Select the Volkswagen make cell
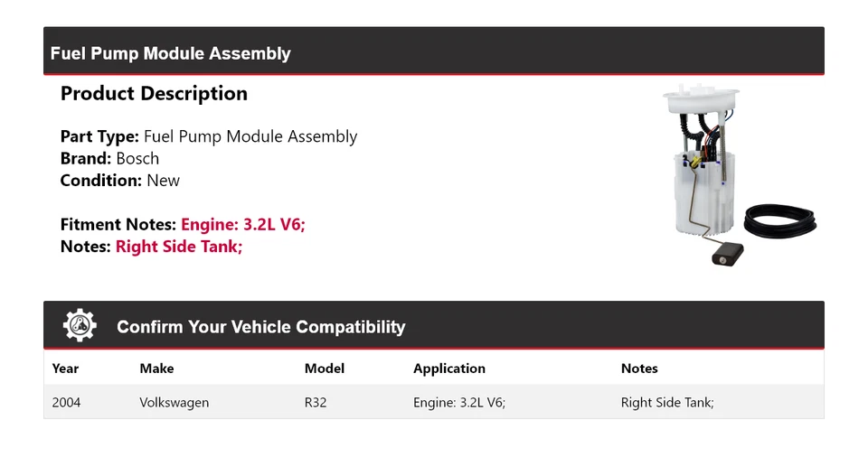Image resolution: width=868 pixels, height=467 pixels. point(174,403)
